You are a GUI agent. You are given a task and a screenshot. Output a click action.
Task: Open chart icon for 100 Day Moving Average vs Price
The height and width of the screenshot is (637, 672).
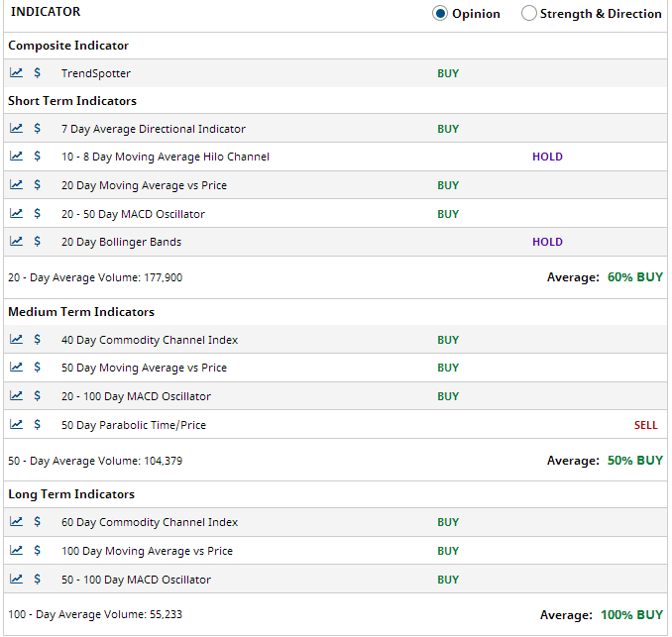tap(16, 551)
